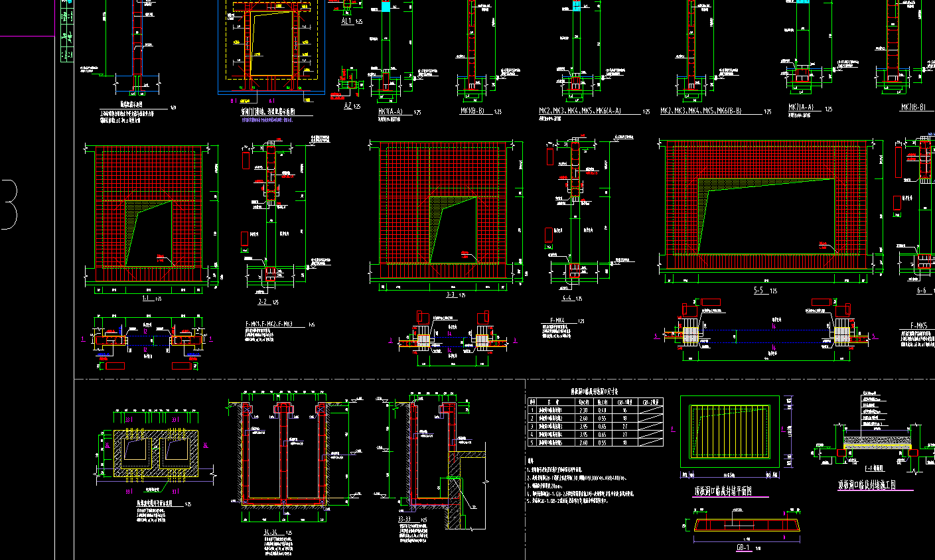Click the "3-3" section label
This screenshot has height=560, width=935.
tap(451, 295)
